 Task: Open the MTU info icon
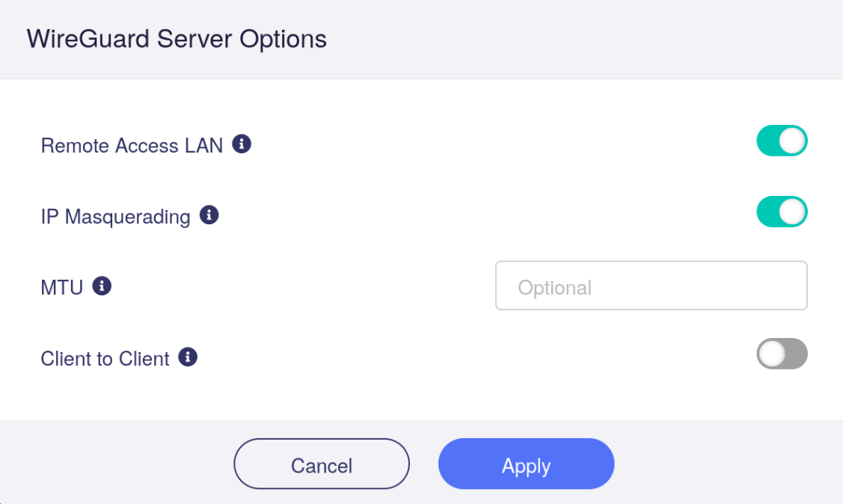coord(102,286)
